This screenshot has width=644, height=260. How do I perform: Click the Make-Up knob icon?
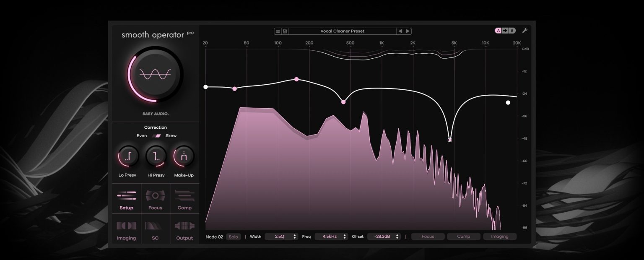pos(184,156)
